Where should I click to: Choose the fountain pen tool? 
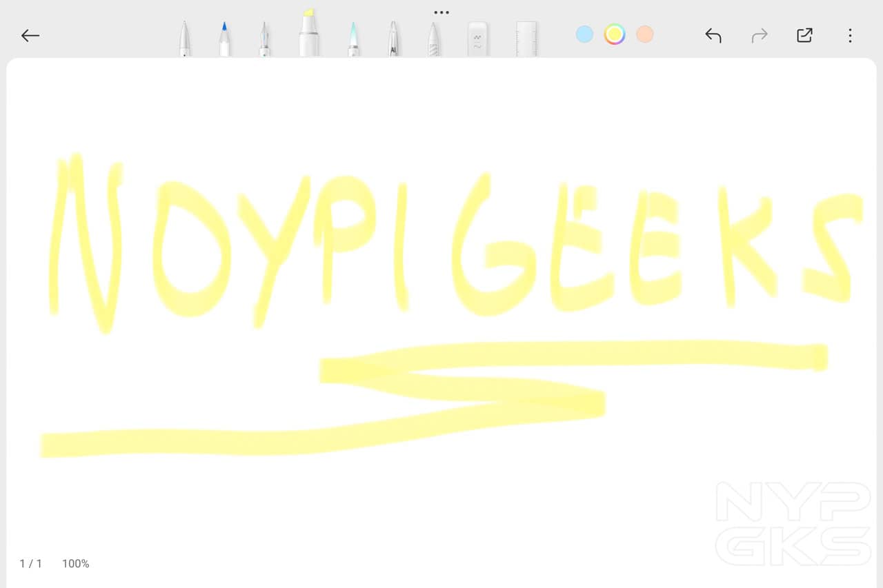264,39
